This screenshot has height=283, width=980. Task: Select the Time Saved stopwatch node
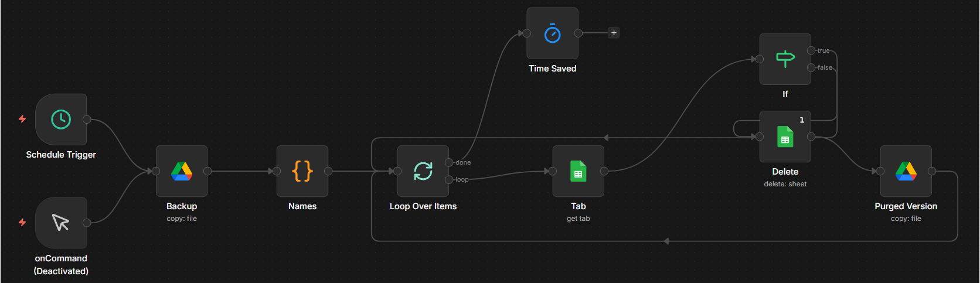[553, 33]
